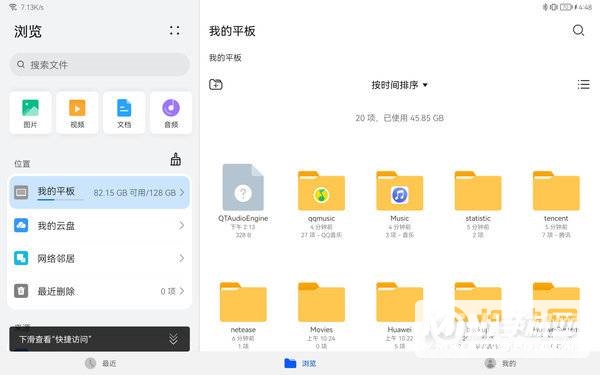Tap the storage cleanup broom icon
The height and width of the screenshot is (375, 600).
coord(176,159)
